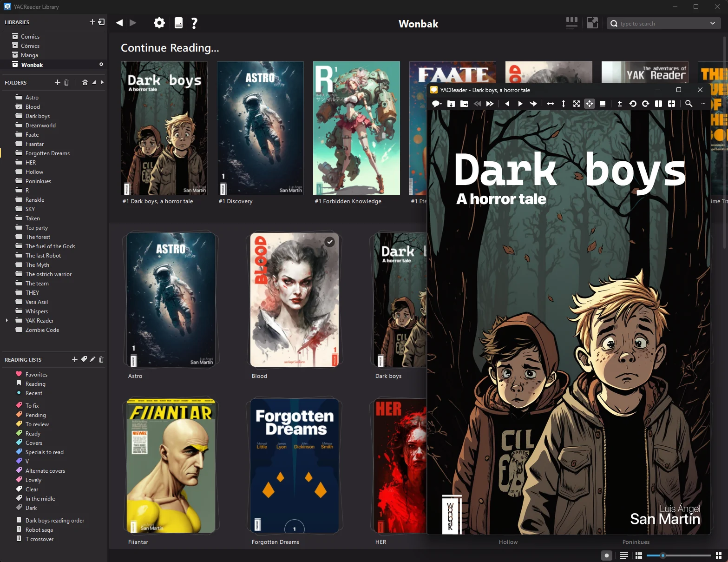Switch the library's comic view mode icon
The width and height of the screenshot is (728, 562).
click(x=572, y=23)
